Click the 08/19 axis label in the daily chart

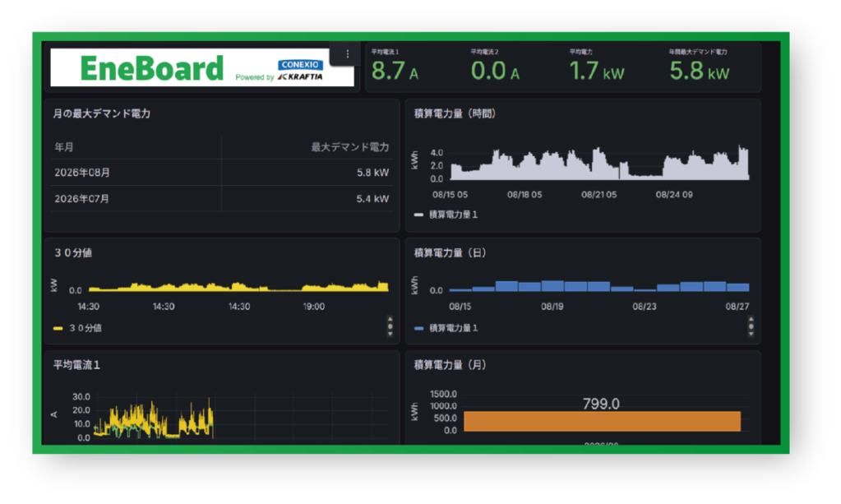[552, 307]
